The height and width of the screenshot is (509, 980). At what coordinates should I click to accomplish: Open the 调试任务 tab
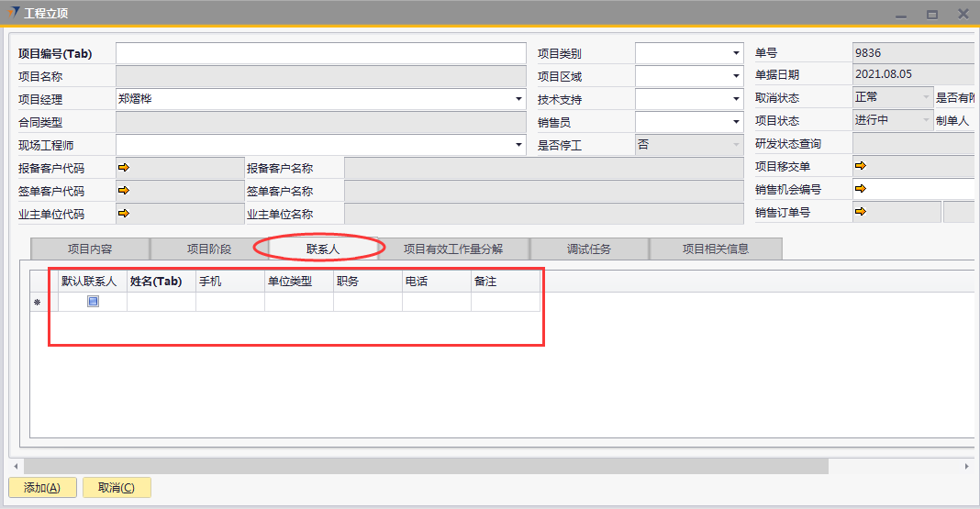(589, 249)
